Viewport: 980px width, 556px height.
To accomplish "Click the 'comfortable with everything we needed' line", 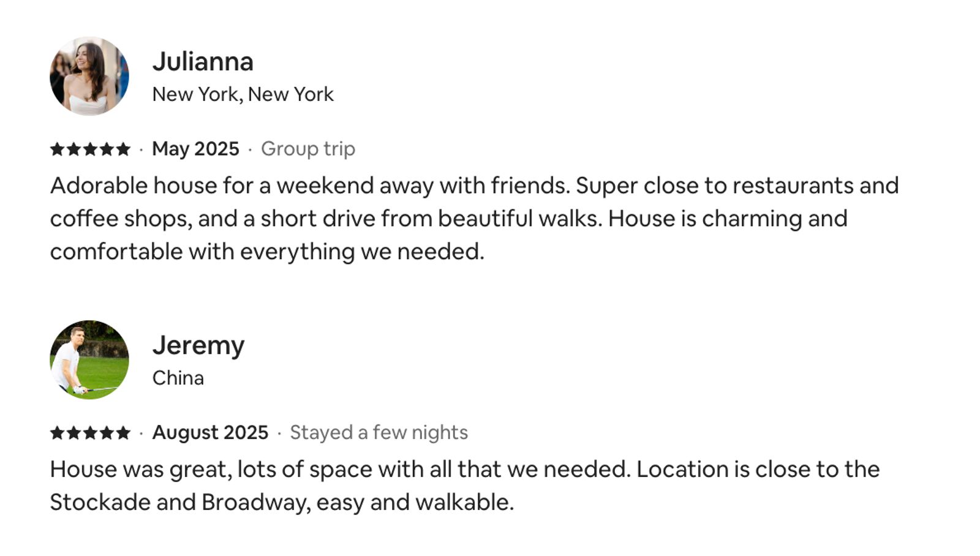I will pyautogui.click(x=267, y=252).
